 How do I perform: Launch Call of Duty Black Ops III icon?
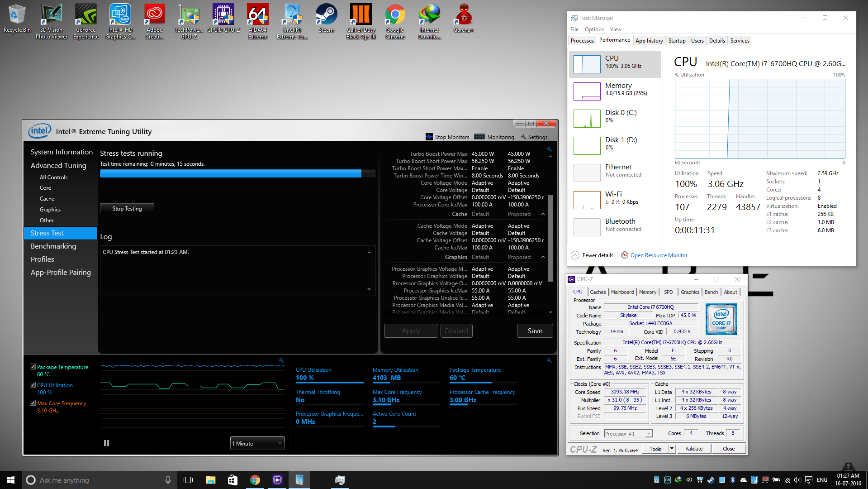361,21
